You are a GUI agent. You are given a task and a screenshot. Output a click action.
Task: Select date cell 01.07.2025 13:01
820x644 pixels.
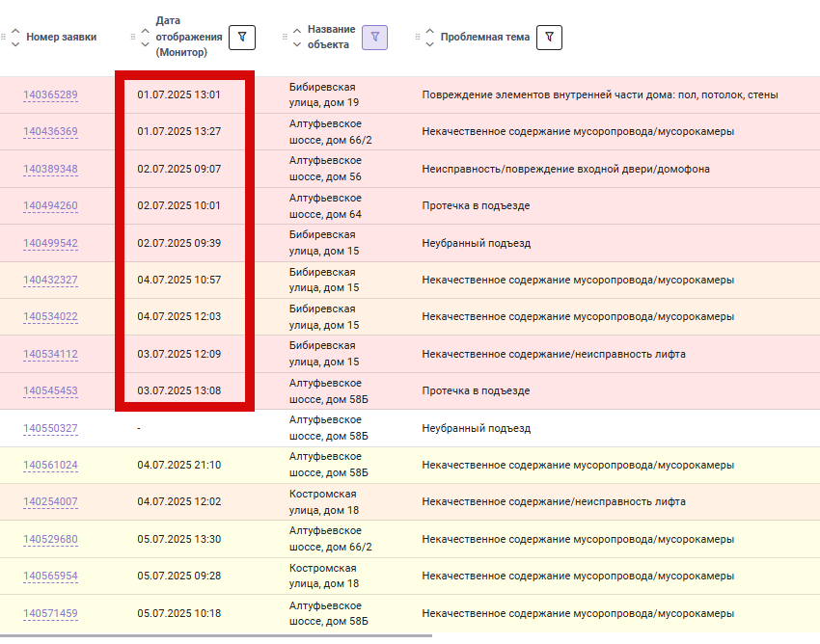[178, 94]
